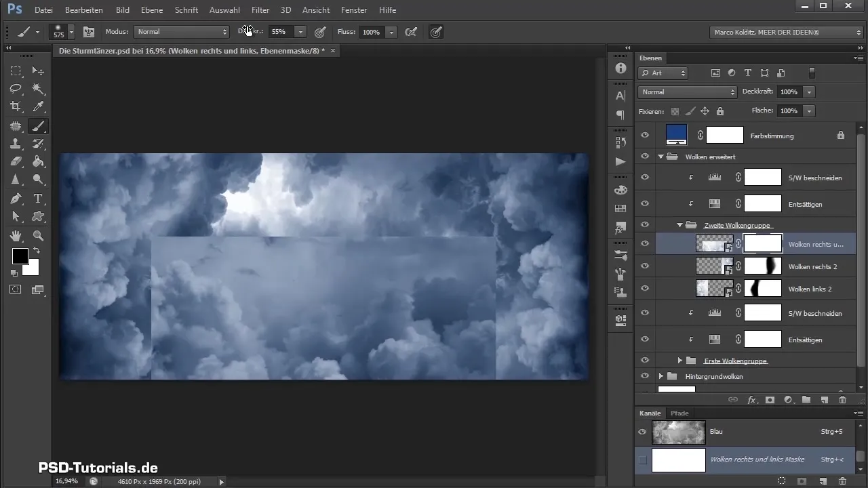Open the Info panel icon

click(x=620, y=68)
